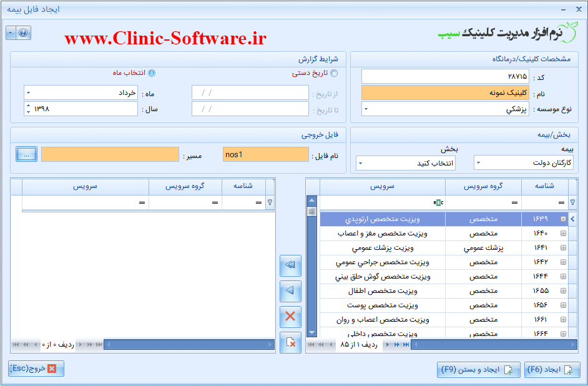Click the مسیر browse ... button
The height and width of the screenshot is (386, 588).
pyautogui.click(x=25, y=154)
